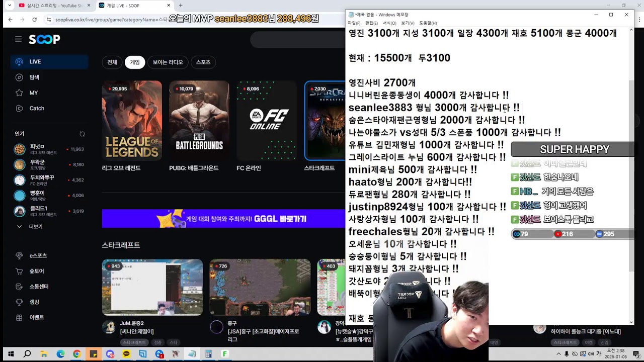Image resolution: width=644 pixels, height=362 pixels.
Task: Click the Chrome address bar URL
Action: (x=112, y=20)
